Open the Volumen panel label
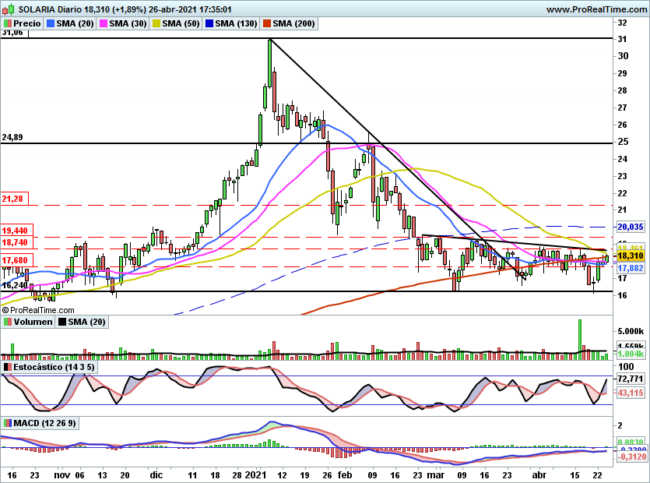Screen dimensions: 650x483 click(x=33, y=322)
